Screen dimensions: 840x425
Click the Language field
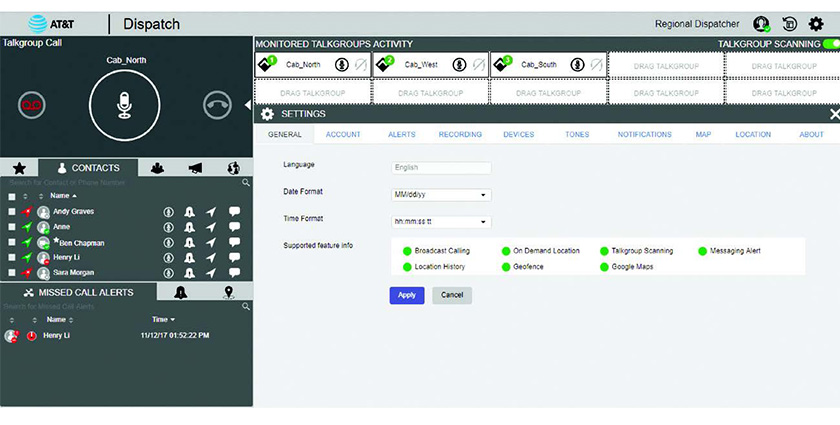pos(441,168)
